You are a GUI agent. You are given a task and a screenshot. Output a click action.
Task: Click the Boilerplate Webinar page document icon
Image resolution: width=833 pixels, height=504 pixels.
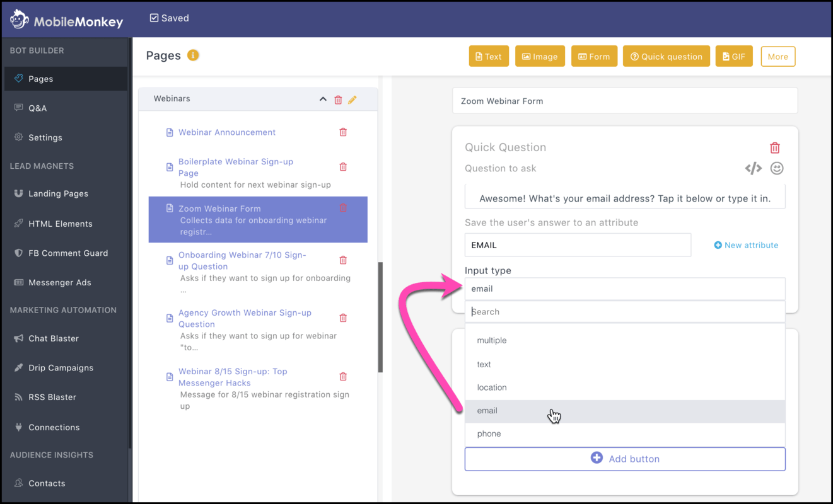click(170, 167)
